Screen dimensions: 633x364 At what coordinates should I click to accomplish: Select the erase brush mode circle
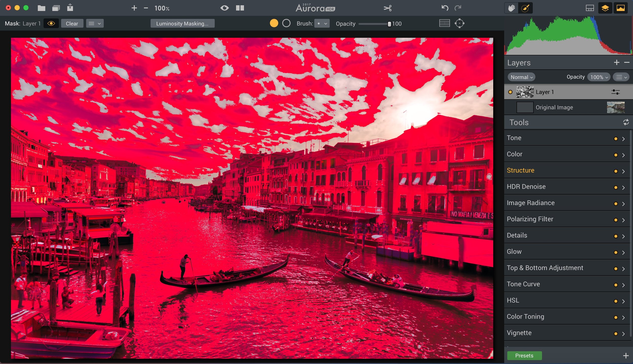[286, 23]
